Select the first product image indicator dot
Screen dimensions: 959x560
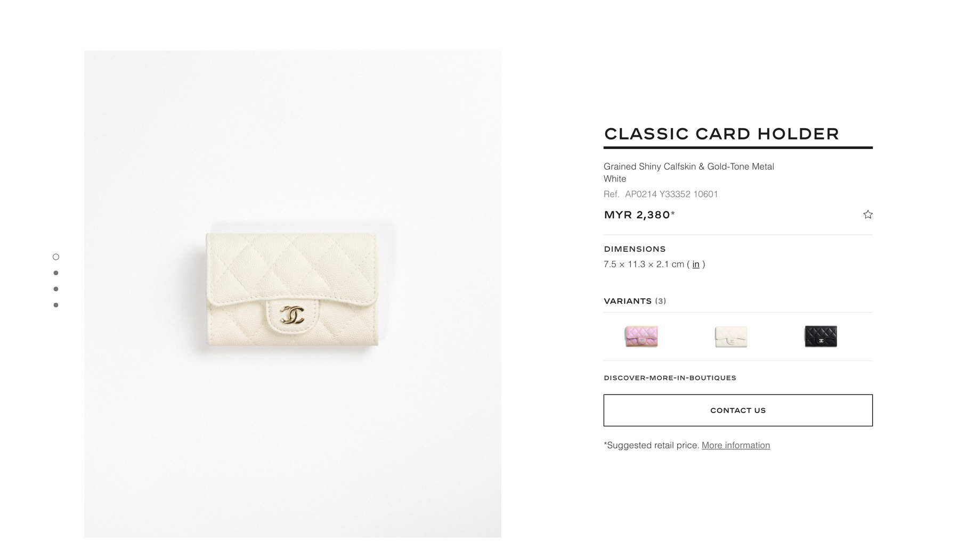56,257
